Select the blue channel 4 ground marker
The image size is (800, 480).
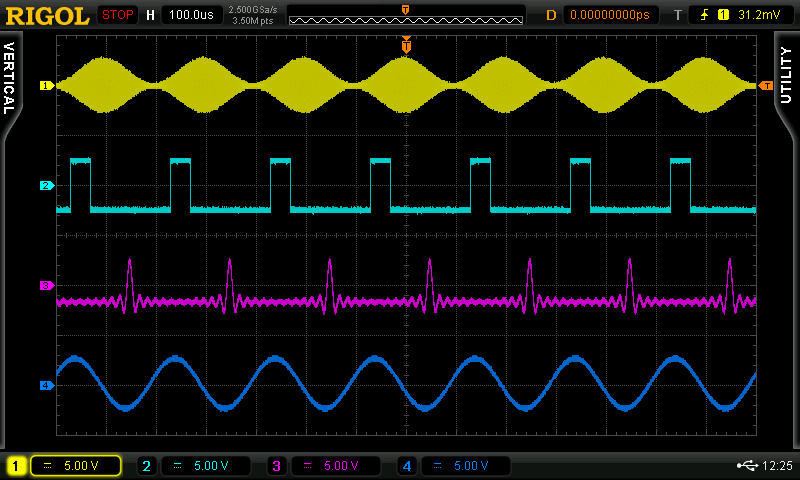pyautogui.click(x=45, y=385)
